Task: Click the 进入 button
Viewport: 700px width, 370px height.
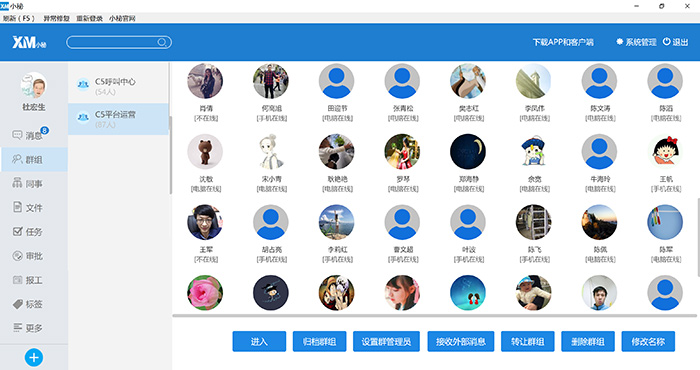Action: coord(259,341)
